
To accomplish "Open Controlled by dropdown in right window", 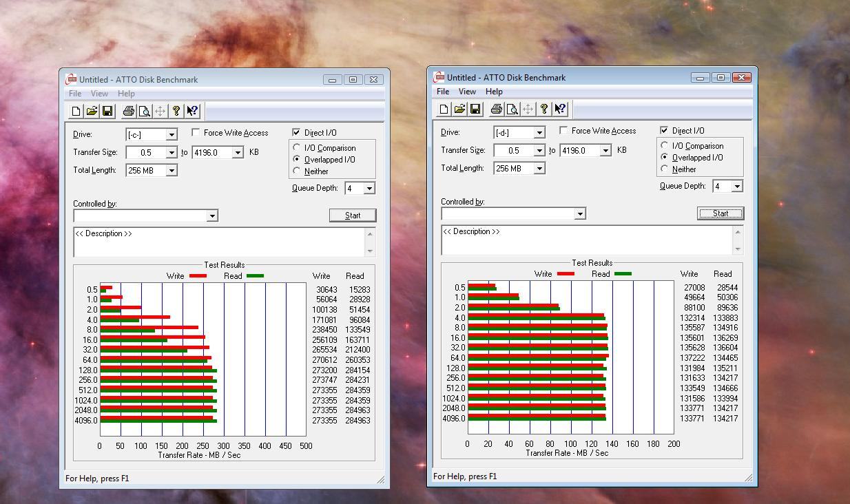I will pos(580,213).
